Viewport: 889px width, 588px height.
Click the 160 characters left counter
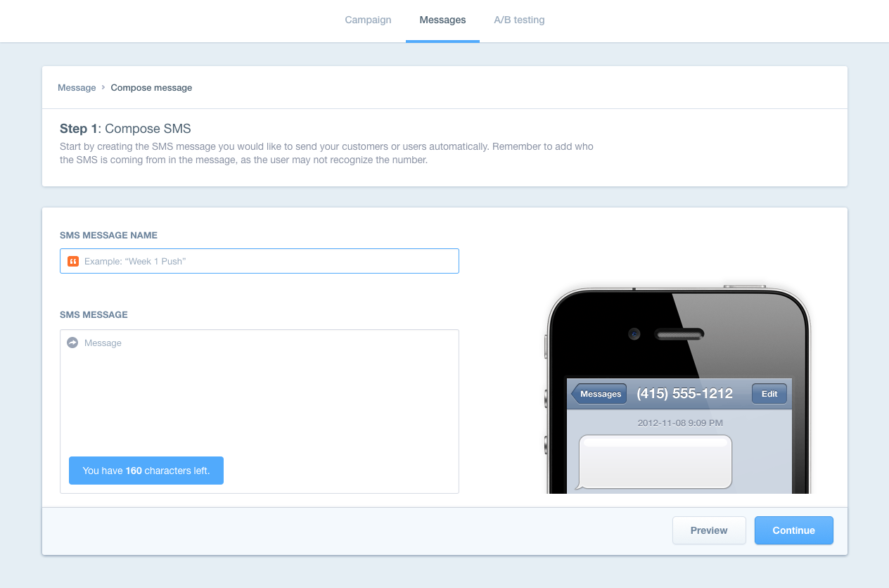tap(146, 471)
